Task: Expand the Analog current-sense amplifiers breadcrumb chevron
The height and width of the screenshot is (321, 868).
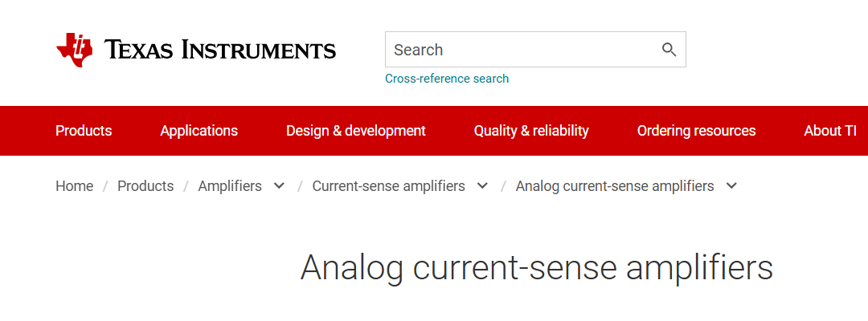Action: (x=731, y=186)
